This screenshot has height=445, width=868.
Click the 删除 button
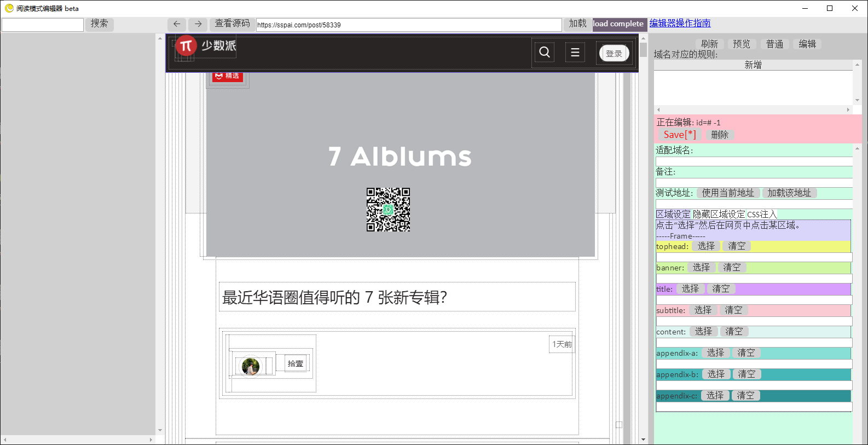pos(720,135)
